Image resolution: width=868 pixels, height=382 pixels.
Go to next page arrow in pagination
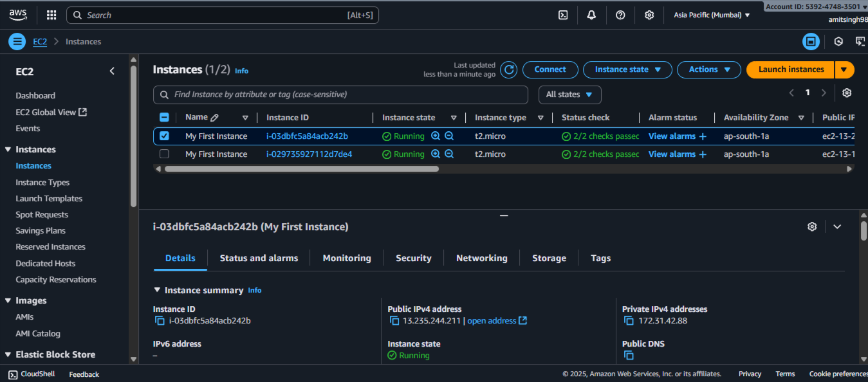(x=824, y=93)
